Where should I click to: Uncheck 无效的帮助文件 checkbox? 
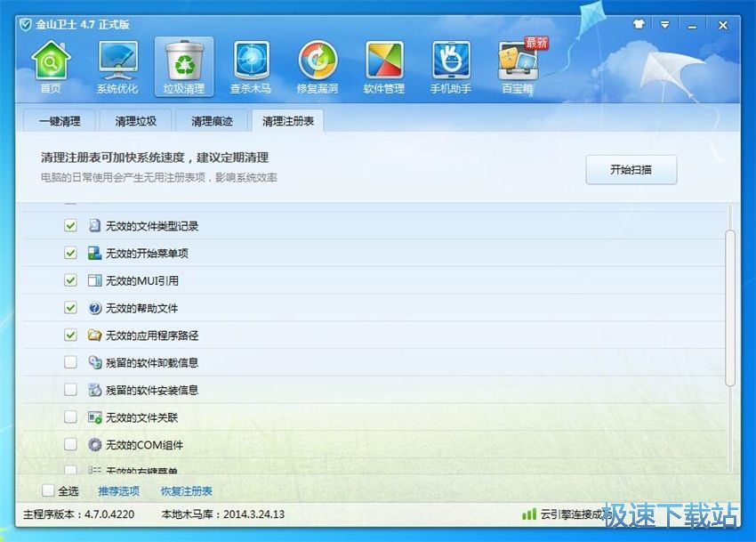(70, 308)
